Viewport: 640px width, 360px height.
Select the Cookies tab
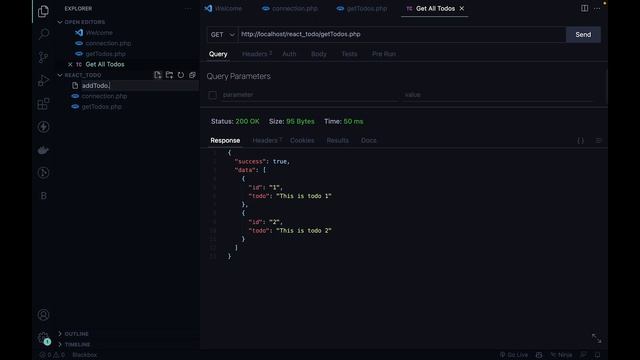[302, 140]
